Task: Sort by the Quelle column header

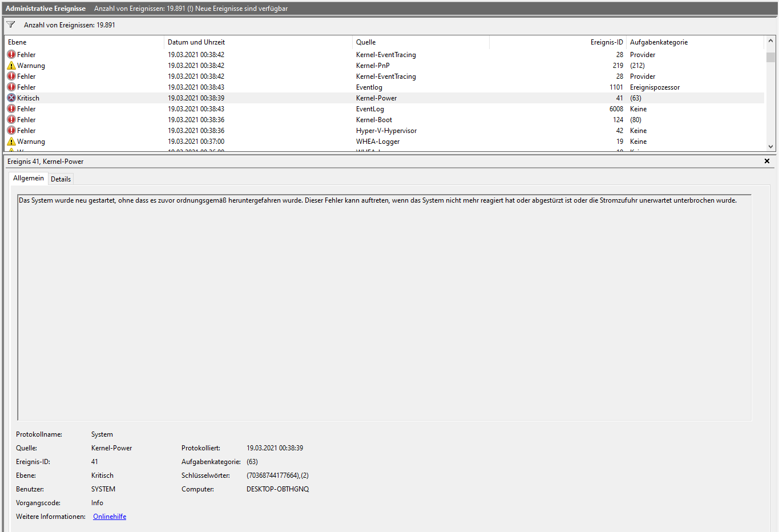Action: (421, 42)
